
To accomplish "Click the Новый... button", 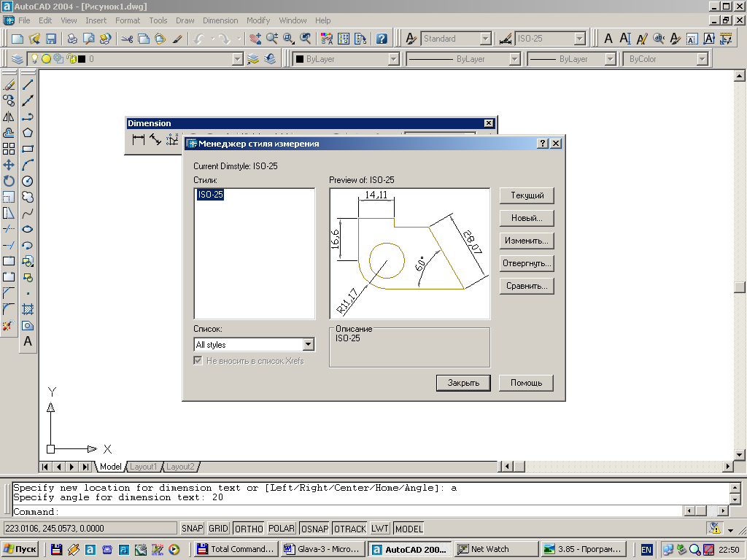I will pos(527,218).
